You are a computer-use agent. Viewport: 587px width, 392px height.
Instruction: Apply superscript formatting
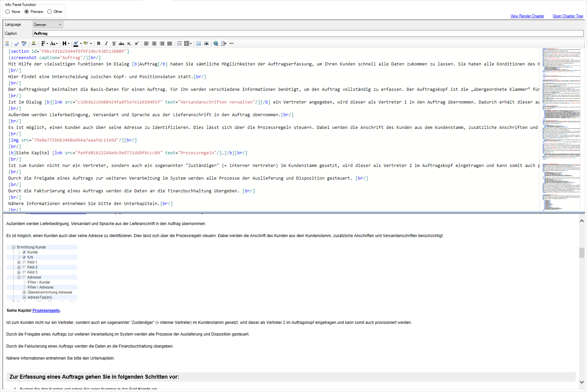(x=137, y=43)
